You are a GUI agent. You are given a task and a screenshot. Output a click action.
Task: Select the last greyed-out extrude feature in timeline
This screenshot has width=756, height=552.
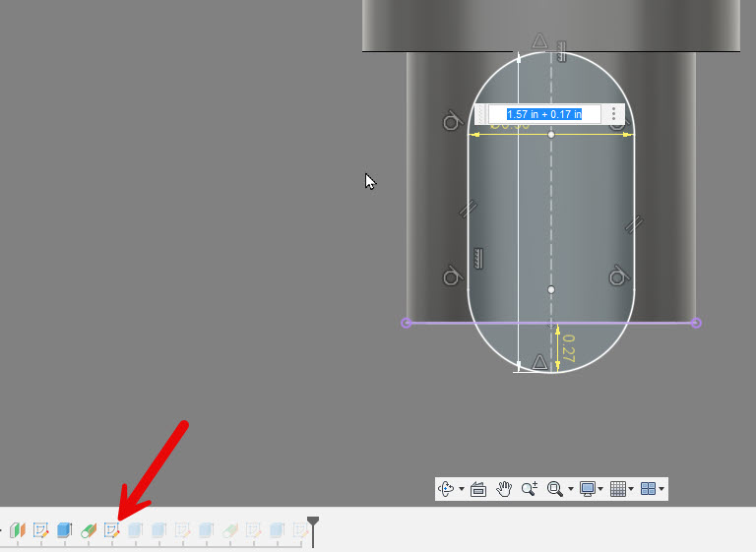(278, 530)
